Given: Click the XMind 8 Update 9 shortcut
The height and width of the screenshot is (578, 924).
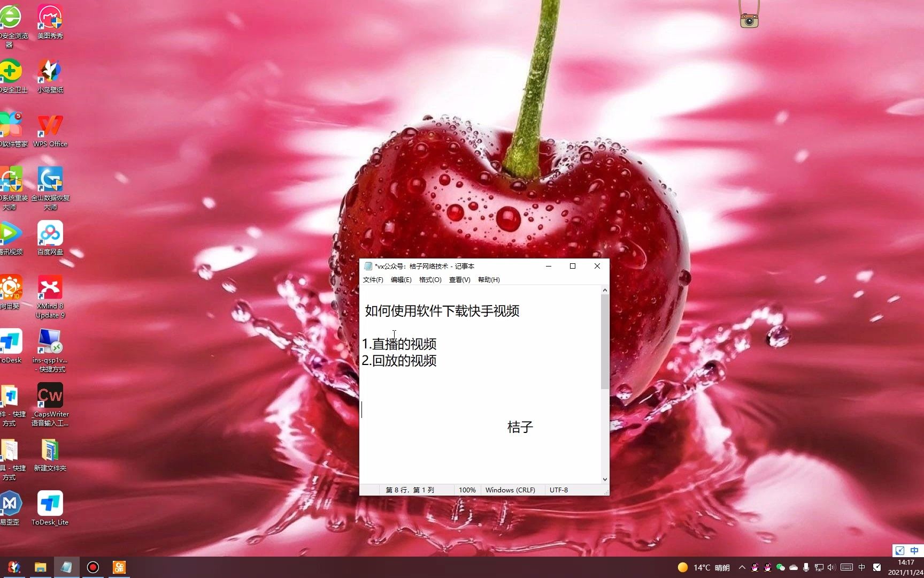Looking at the screenshot, I should pos(50,291).
